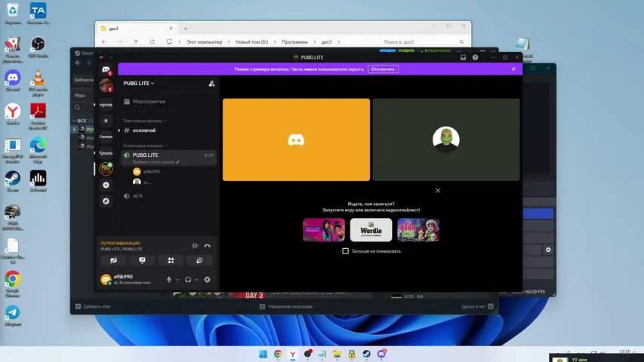Invite people to the PUBG LITE server
This screenshot has height=362, width=644.
[x=211, y=84]
